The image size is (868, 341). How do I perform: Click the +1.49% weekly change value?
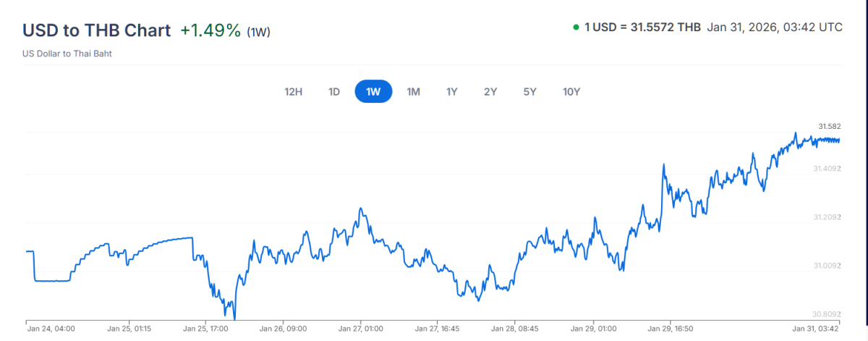point(210,30)
